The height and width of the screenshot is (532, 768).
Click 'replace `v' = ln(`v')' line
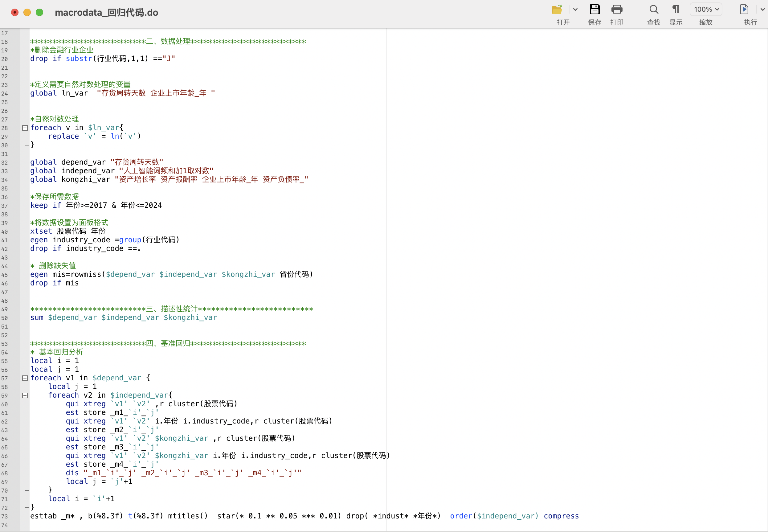95,136
